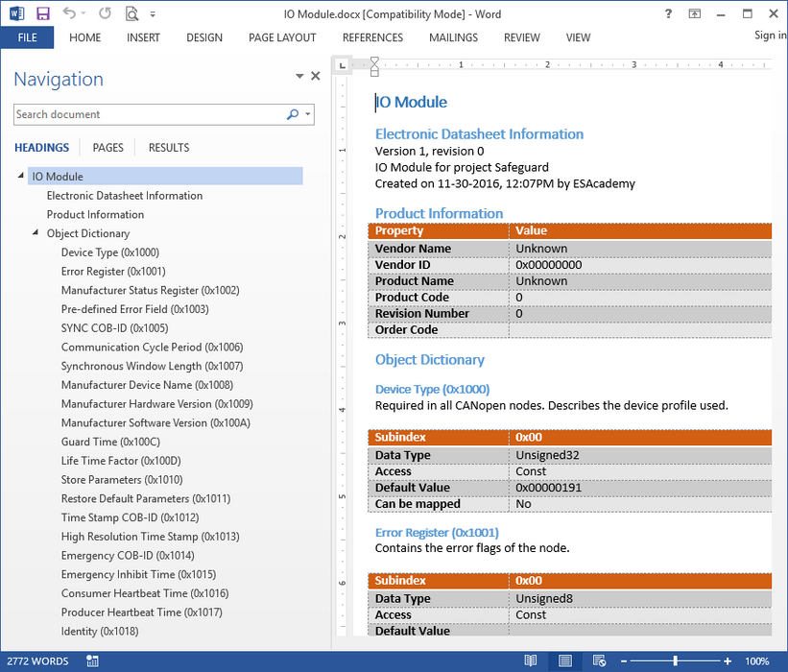Screen dimensions: 788x672
Task: Switch to the PAGES tab in Navigation
Action: pyautogui.click(x=107, y=147)
